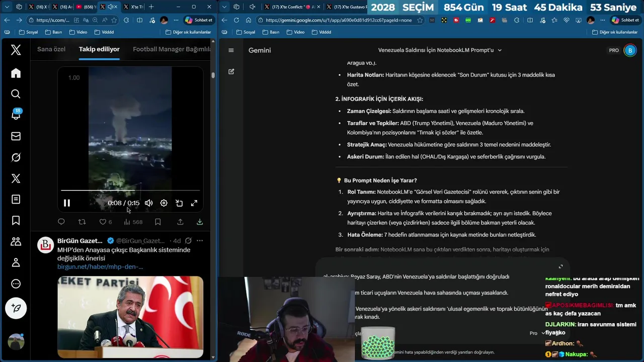Image resolution: width=644 pixels, height=362 pixels.
Task: Click the white compose Post button
Action: click(x=16, y=308)
